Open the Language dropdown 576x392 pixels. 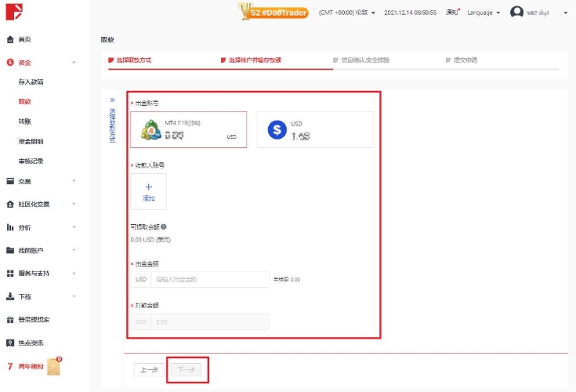click(484, 13)
